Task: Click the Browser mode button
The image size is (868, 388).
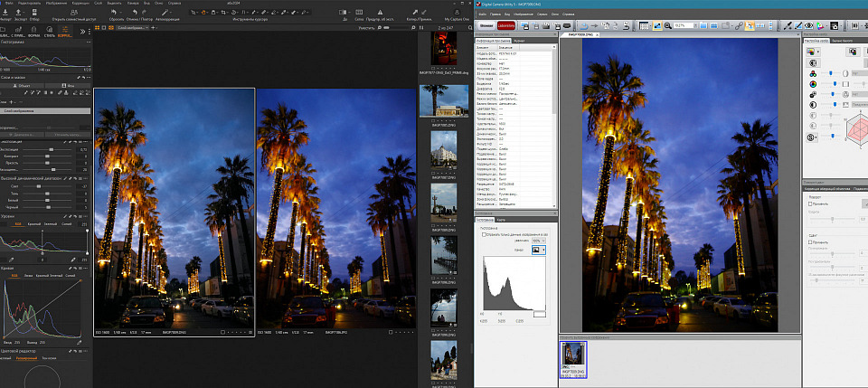Action: tap(486, 25)
